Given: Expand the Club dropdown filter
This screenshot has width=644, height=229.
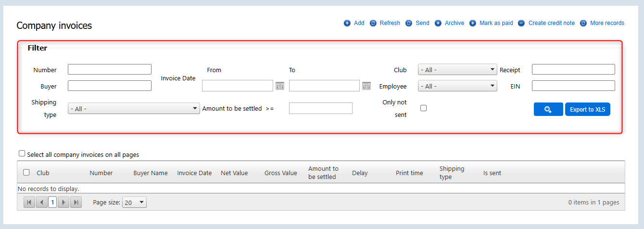Looking at the screenshot, I should tap(457, 70).
